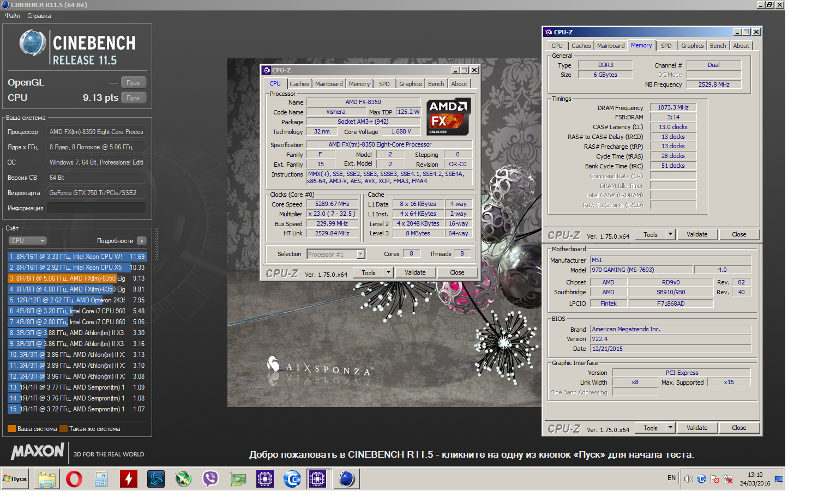Open Graphics tab in CPU-Z memory window
The width and height of the screenshot is (818, 504).
[x=693, y=46]
